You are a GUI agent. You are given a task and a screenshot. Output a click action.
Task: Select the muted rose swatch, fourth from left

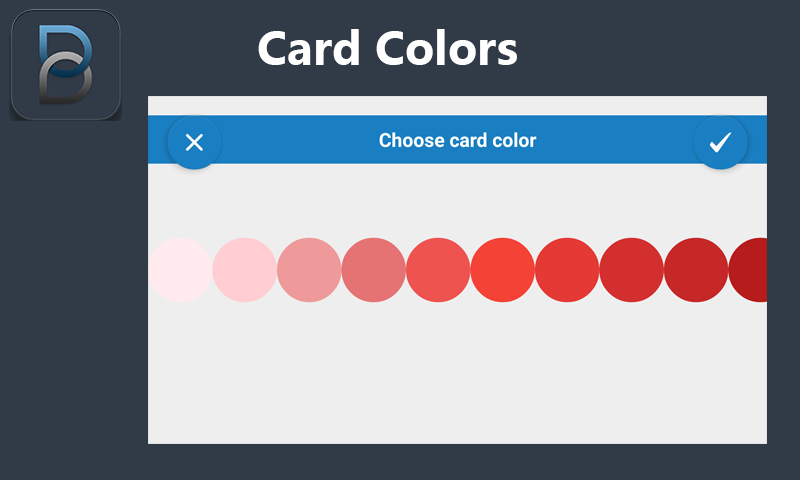click(373, 270)
